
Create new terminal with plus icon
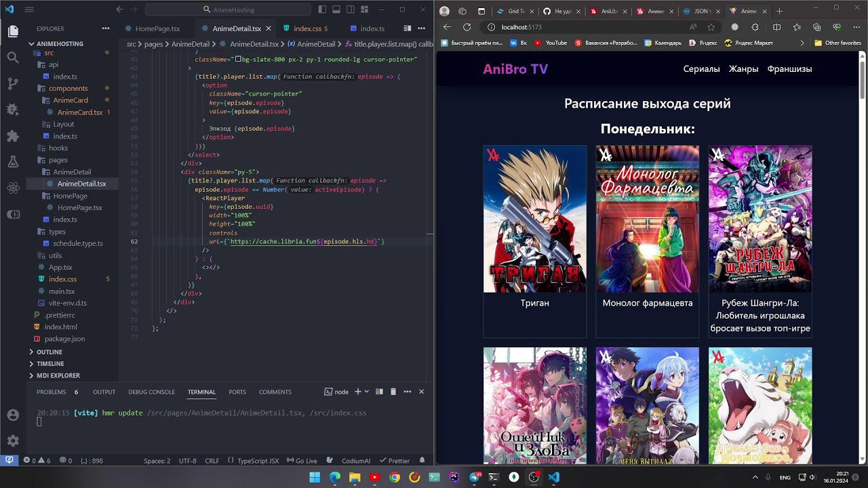point(357,391)
